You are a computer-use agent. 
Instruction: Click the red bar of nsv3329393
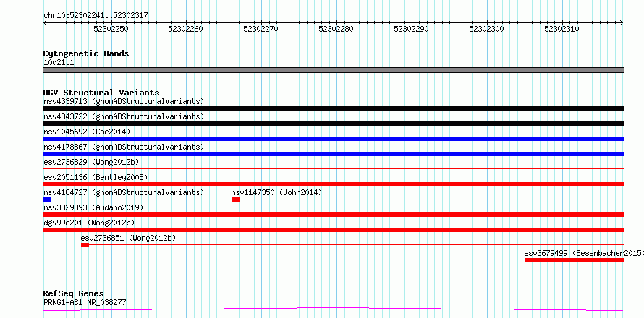pos(333,215)
